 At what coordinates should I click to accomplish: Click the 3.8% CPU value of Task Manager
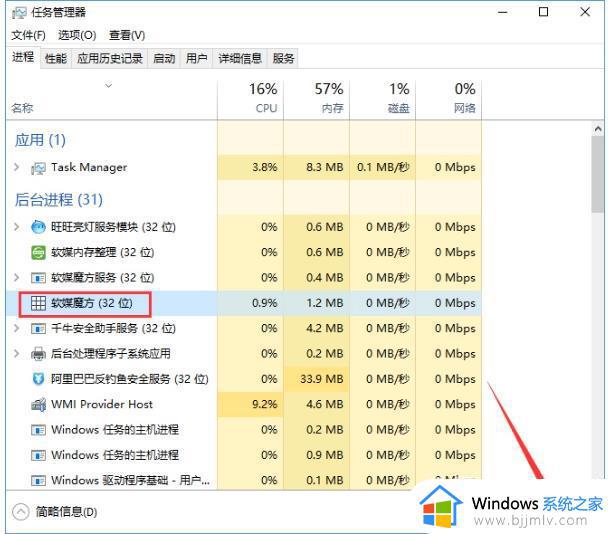click(265, 167)
